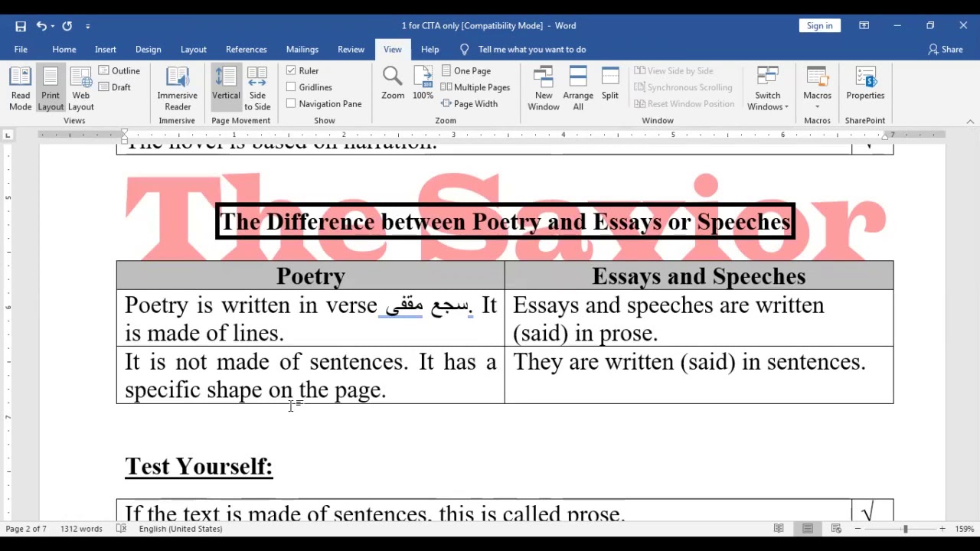Collapse the ribbon with the chevron
Viewport: 980px width, 551px height.
[970, 122]
